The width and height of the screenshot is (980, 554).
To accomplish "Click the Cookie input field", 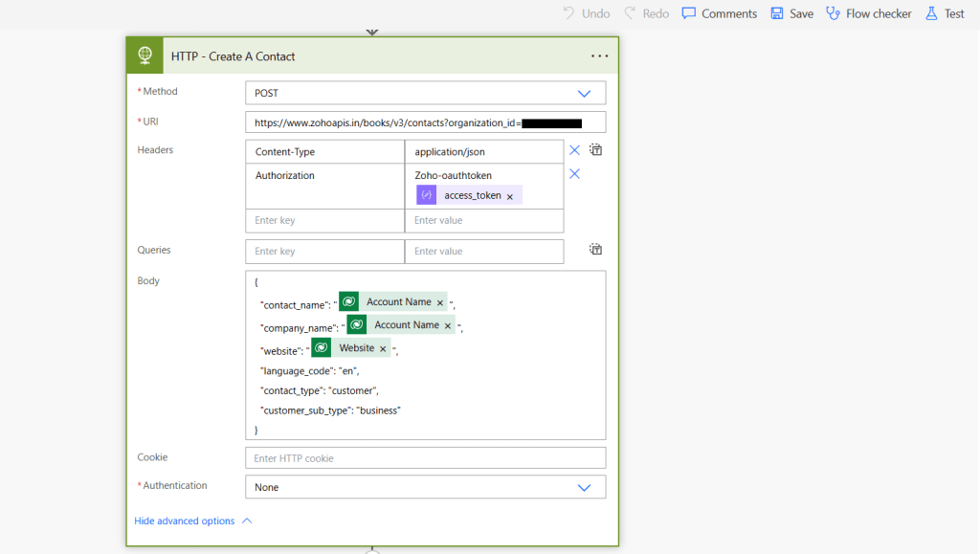I will click(x=425, y=458).
